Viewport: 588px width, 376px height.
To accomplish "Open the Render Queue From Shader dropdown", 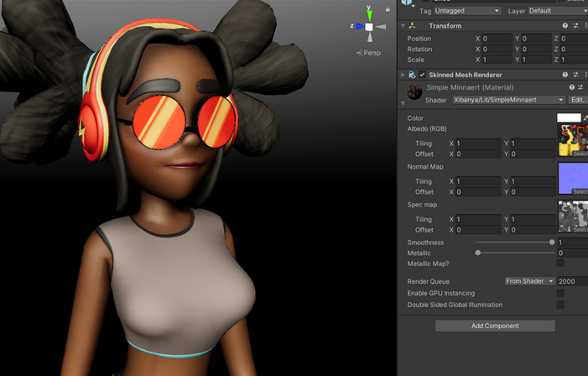I will pyautogui.click(x=530, y=281).
